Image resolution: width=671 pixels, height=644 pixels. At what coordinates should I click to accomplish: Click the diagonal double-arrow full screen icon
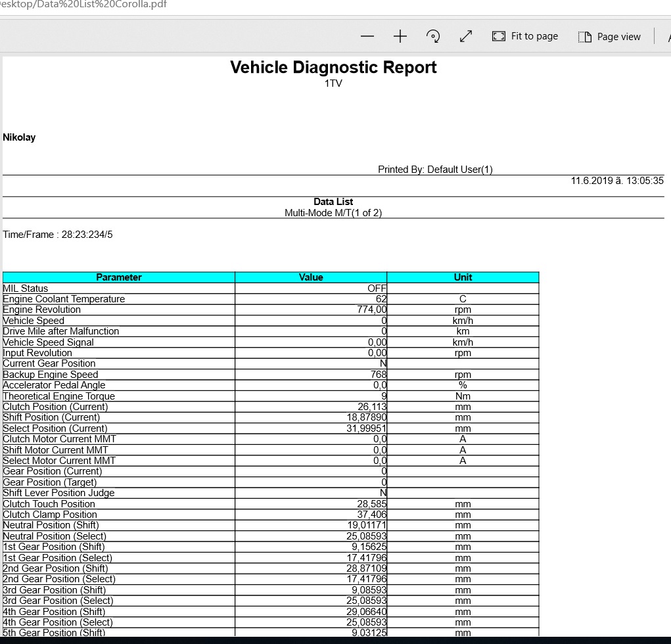[466, 37]
